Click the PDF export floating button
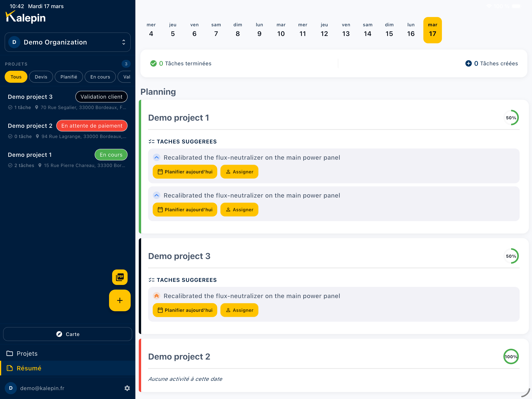Viewport: 532px width, 399px height. tap(119, 277)
